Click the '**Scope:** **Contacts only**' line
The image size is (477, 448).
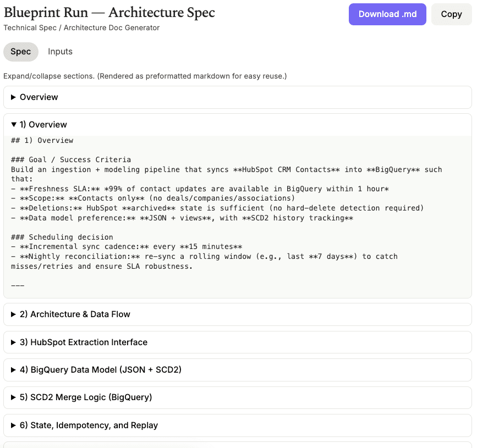coord(153,198)
